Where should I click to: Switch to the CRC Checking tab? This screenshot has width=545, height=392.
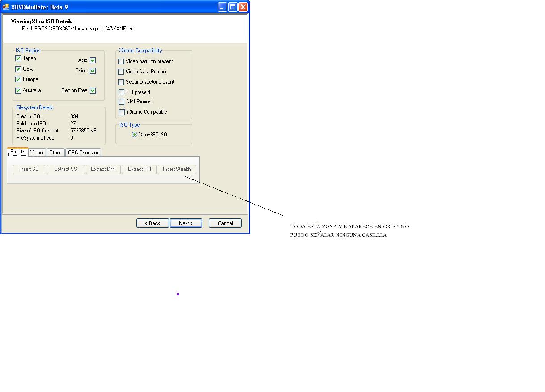coord(84,153)
